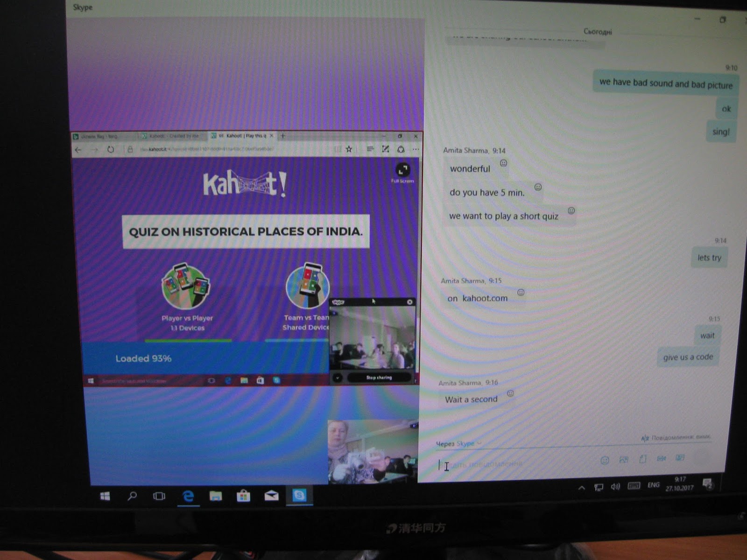
Task: Refresh page in shared Edge browser
Action: pyautogui.click(x=111, y=149)
